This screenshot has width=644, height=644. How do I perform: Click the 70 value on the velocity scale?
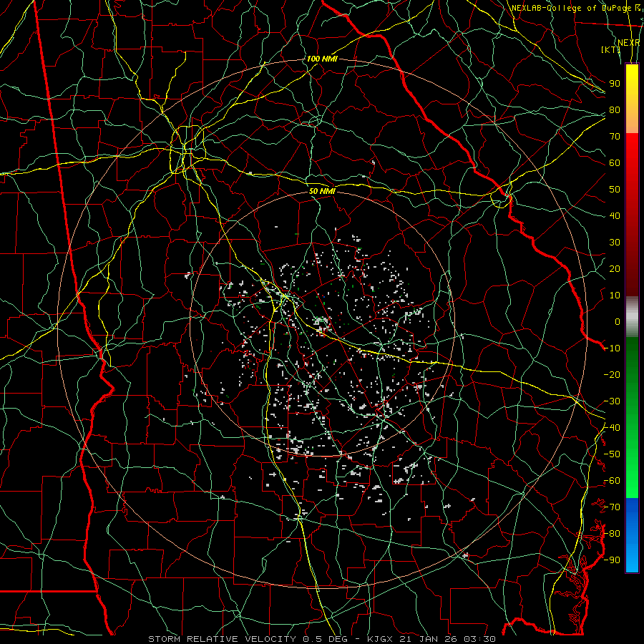point(615,137)
